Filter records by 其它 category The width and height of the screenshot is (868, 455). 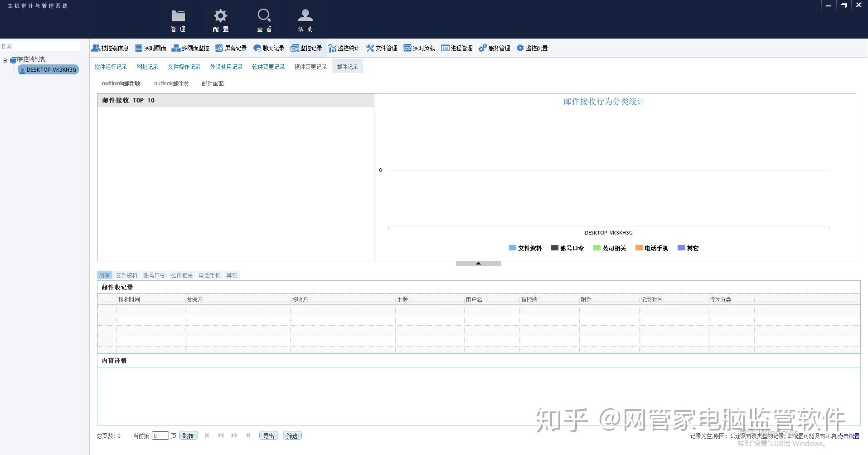(x=232, y=275)
